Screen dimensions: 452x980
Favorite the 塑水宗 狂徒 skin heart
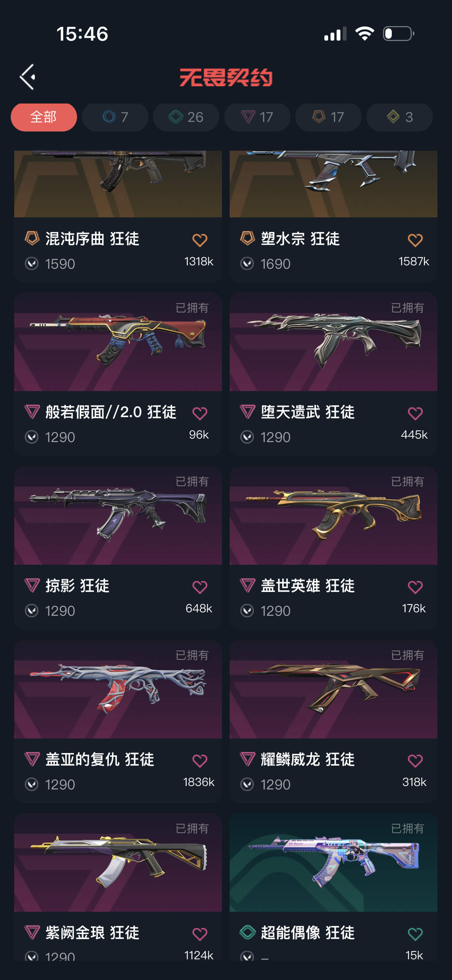[x=415, y=240]
